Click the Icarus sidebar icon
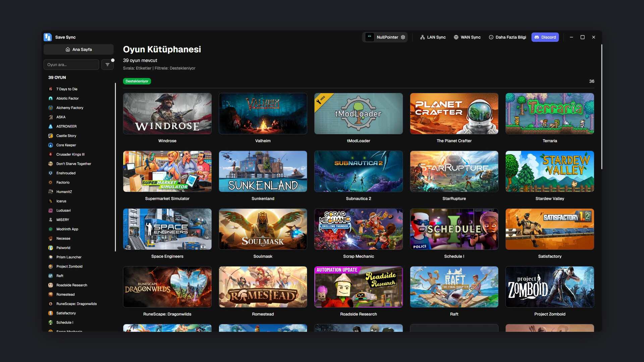The height and width of the screenshot is (362, 644). [51, 201]
